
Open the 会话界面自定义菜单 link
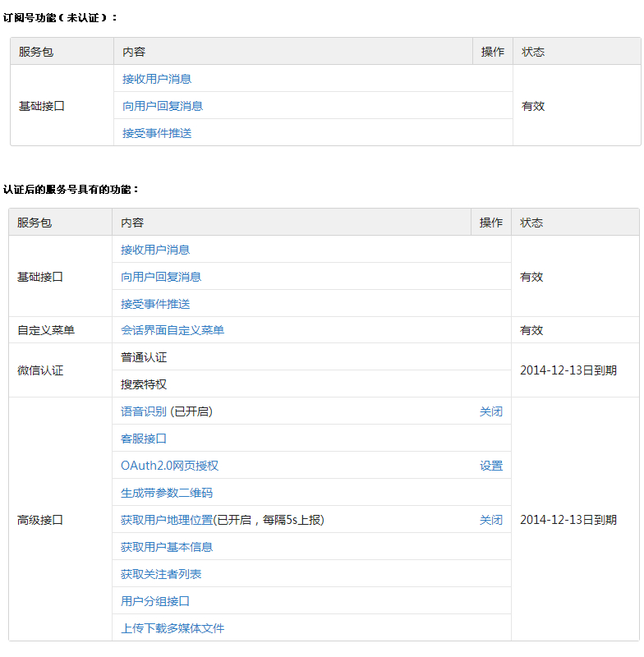(x=172, y=330)
